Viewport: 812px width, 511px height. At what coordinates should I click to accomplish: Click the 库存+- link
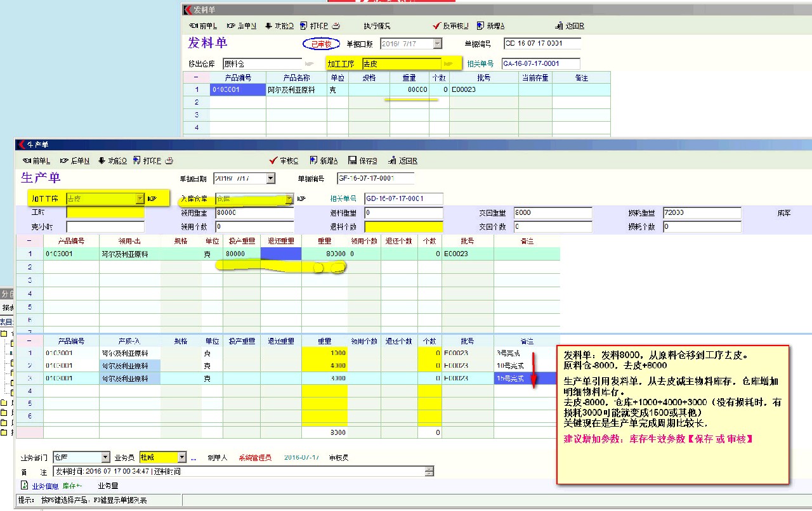[x=72, y=486]
